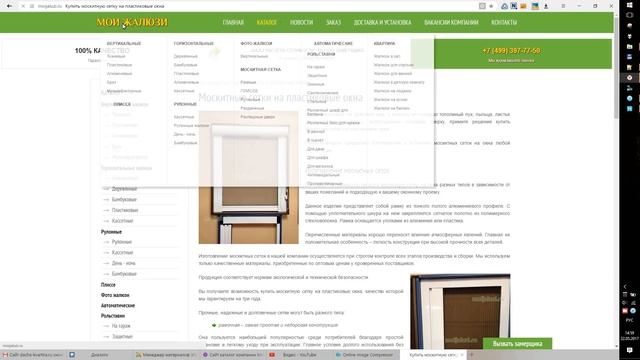Open На гараж in the sidebar
This screenshot has width=640, height=360.
click(121, 326)
